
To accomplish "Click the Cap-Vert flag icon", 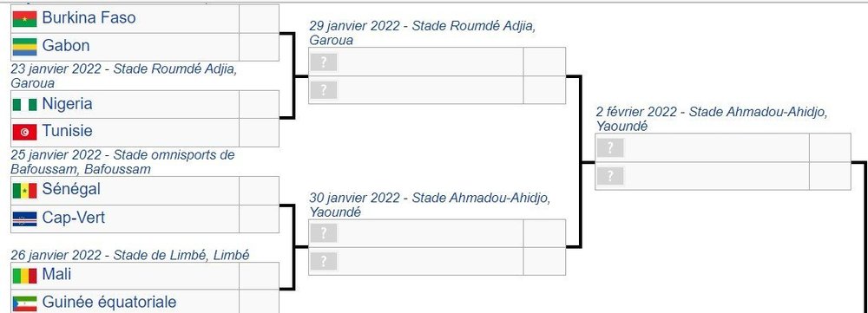I will (x=24, y=218).
